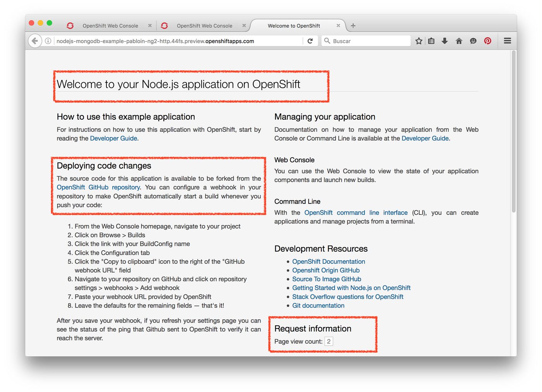542x392 pixels.
Task: Click the Pinterest toolbar icon
Action: tap(488, 41)
